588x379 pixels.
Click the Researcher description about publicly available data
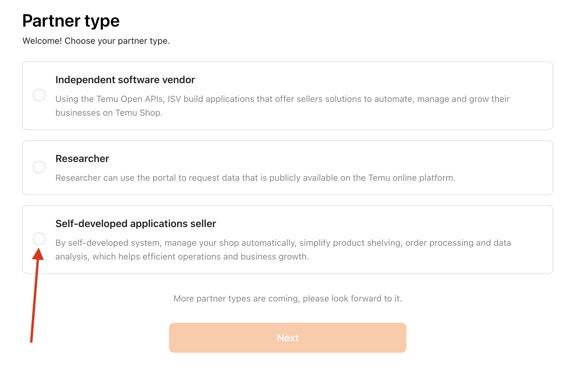(255, 178)
